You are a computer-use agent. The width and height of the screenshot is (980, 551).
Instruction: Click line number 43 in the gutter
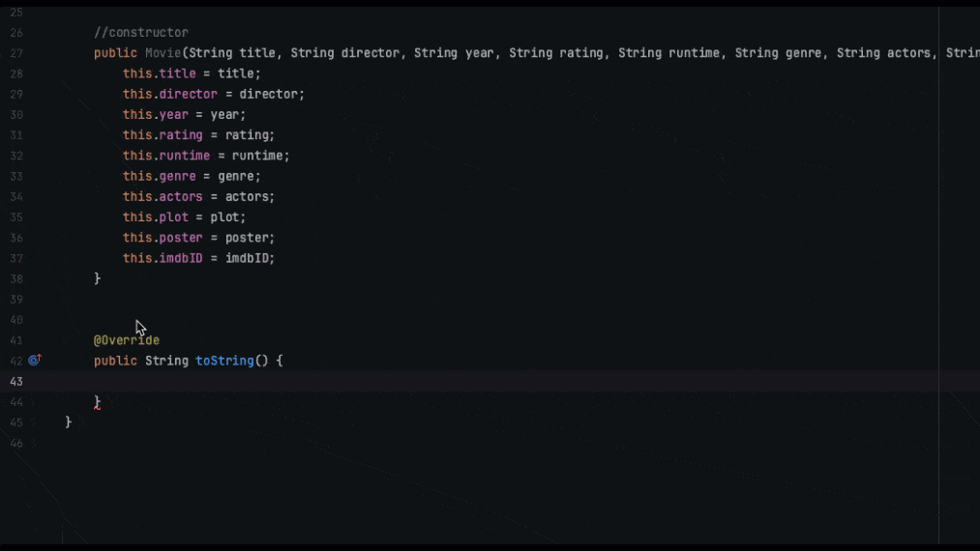16,382
